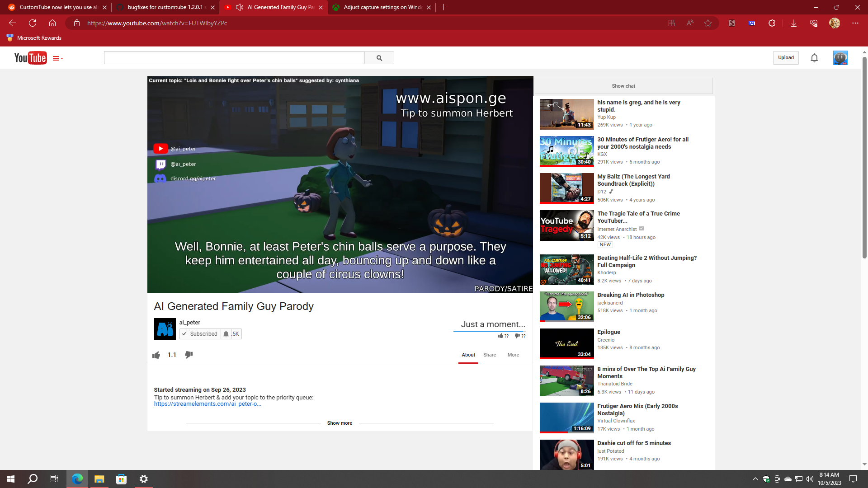Open the ai_peter channel avatar

tap(165, 329)
